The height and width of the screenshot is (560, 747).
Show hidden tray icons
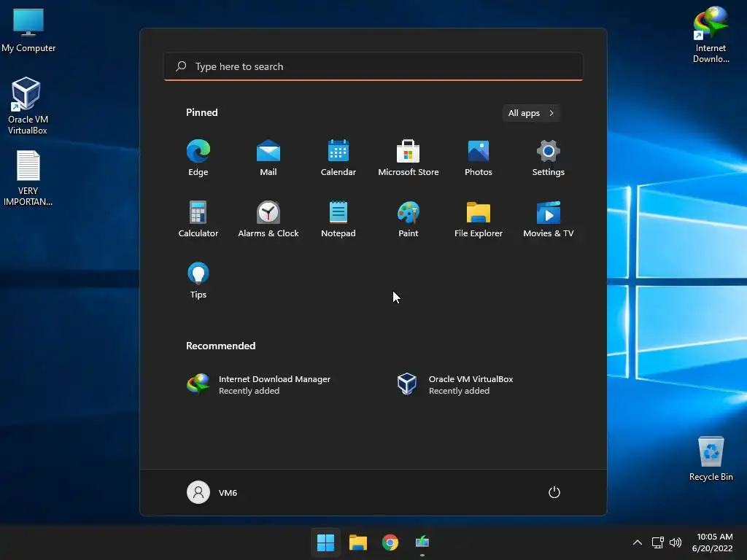(x=638, y=542)
